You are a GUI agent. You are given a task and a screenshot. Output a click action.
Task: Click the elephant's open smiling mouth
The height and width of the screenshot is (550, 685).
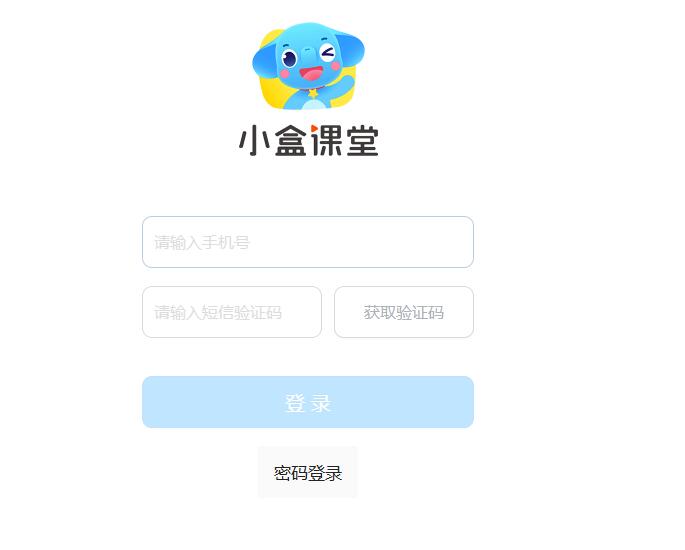[x=311, y=73]
